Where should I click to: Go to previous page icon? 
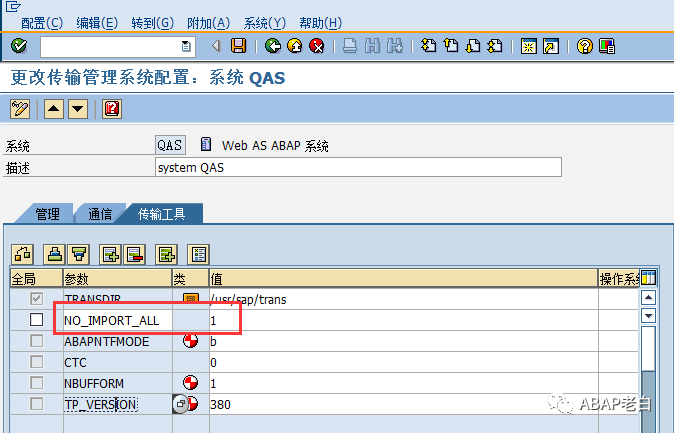tap(451, 46)
